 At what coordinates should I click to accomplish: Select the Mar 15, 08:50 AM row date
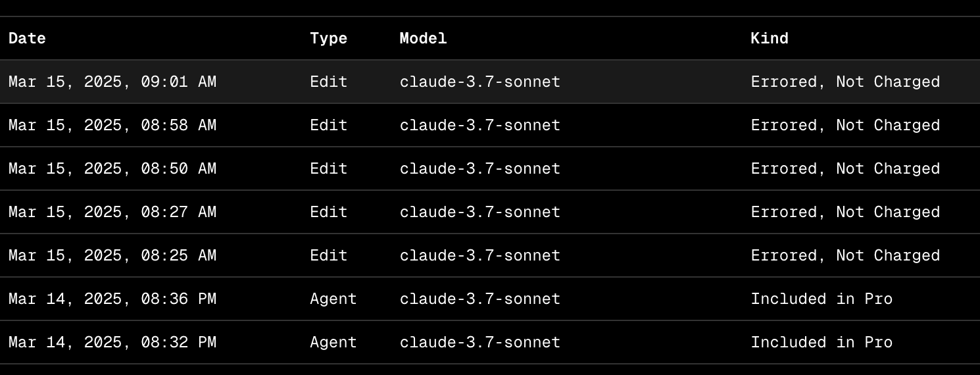pos(112,168)
